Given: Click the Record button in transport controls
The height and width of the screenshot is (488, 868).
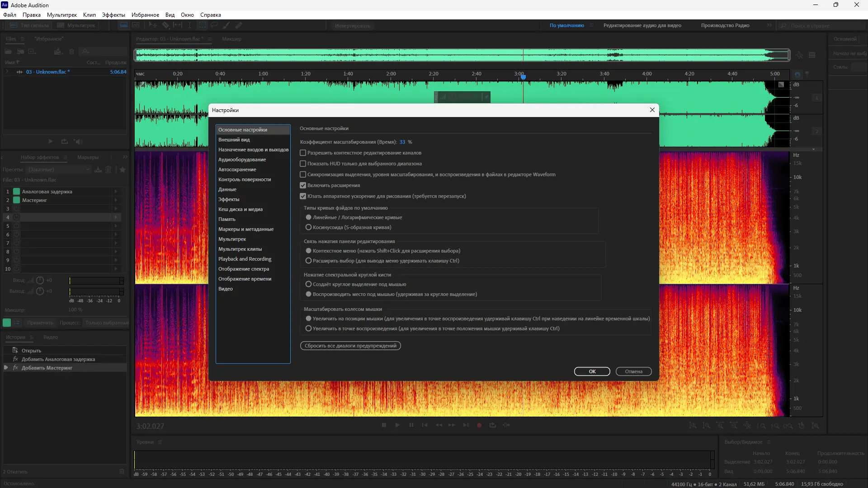Looking at the screenshot, I should coord(479,425).
